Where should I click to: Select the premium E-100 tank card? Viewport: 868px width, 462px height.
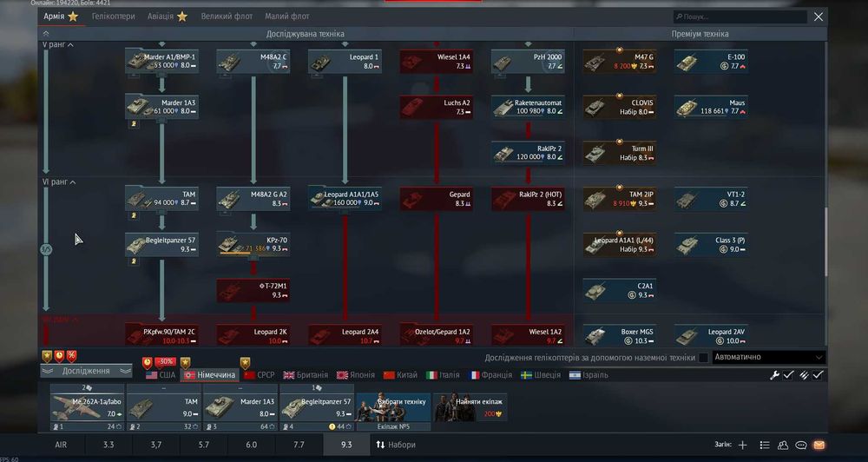tap(712, 61)
